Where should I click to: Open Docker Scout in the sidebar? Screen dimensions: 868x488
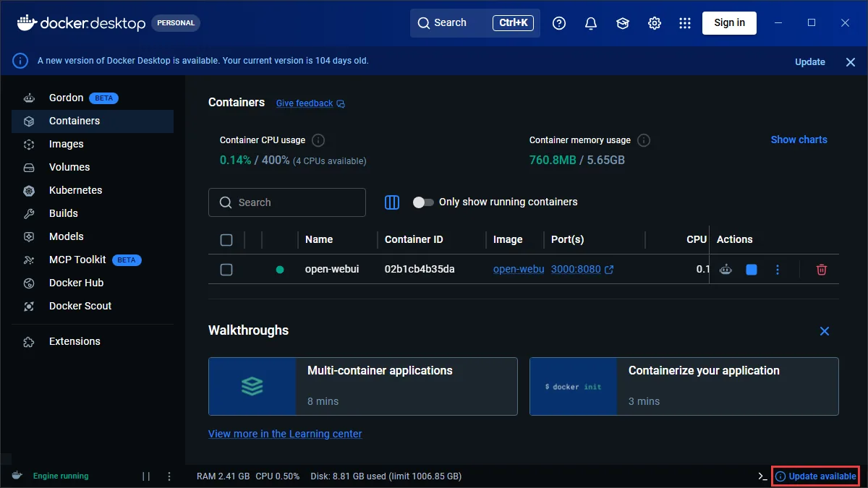pyautogui.click(x=93, y=306)
